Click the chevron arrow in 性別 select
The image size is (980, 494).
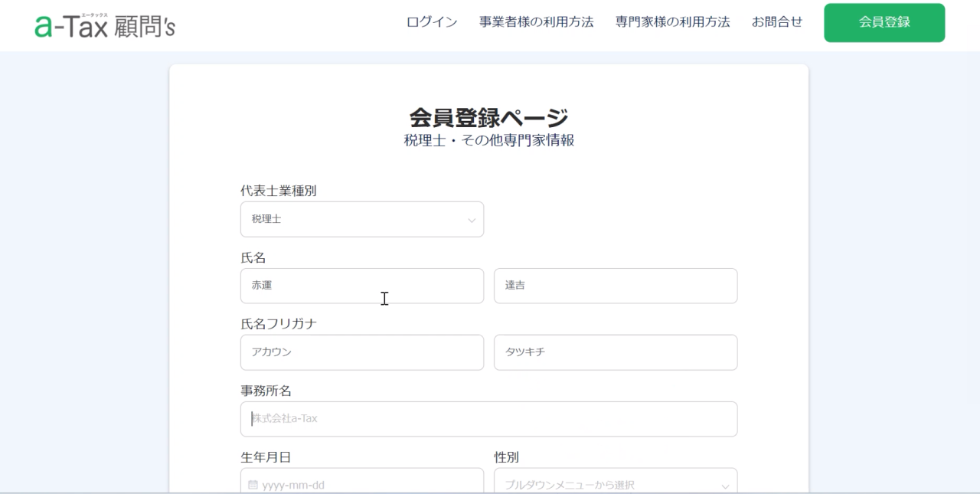tap(725, 486)
